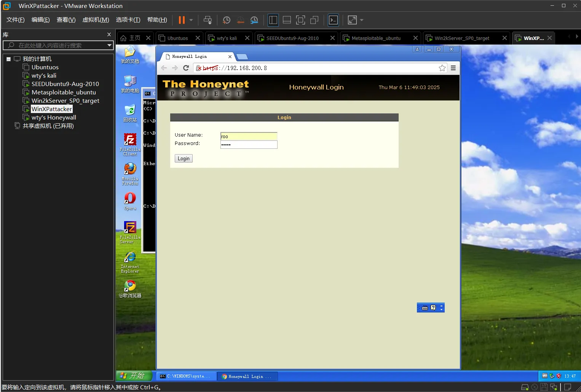
Task: Open the power options dropdown arrow
Action: point(191,20)
